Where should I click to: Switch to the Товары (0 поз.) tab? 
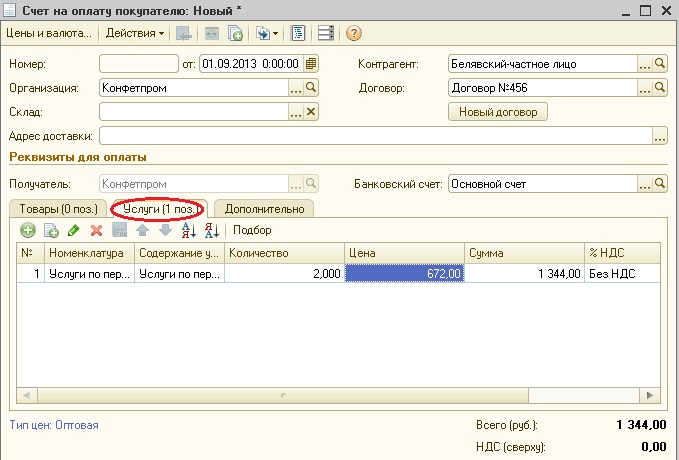(58, 209)
